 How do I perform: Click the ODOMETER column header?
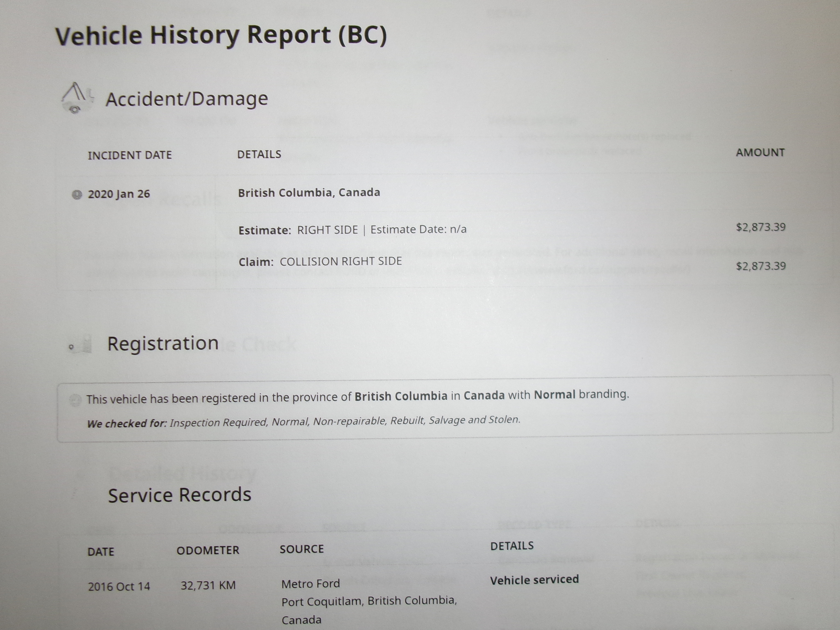208,550
